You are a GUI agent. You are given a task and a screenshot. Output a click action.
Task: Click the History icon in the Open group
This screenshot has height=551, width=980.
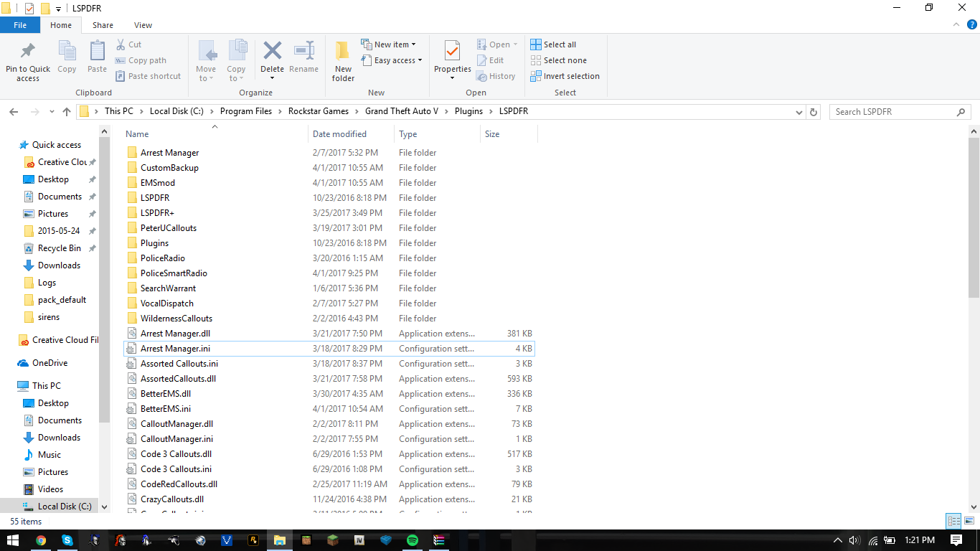[x=482, y=76]
